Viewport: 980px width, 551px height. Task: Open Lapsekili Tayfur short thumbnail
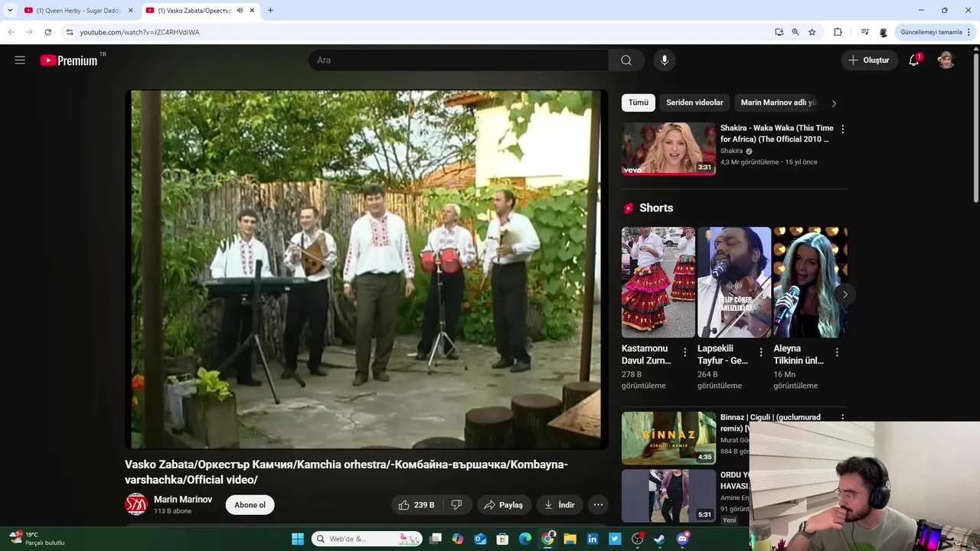(x=734, y=282)
